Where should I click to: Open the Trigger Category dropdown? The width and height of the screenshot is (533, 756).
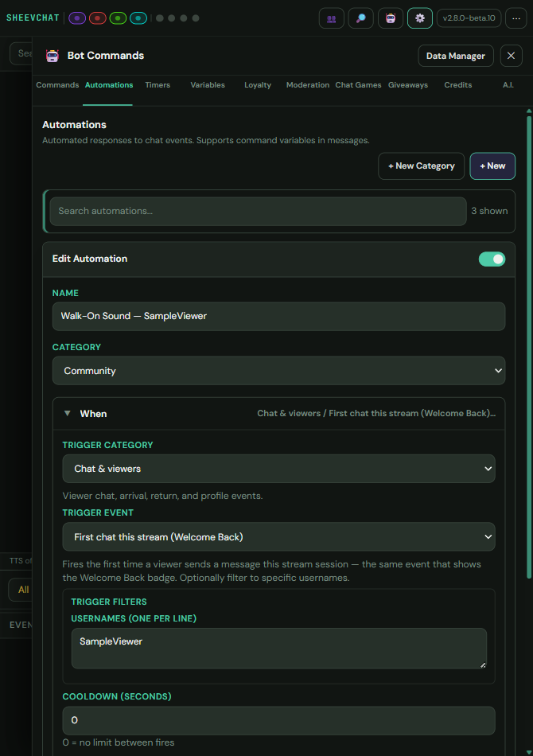click(278, 469)
